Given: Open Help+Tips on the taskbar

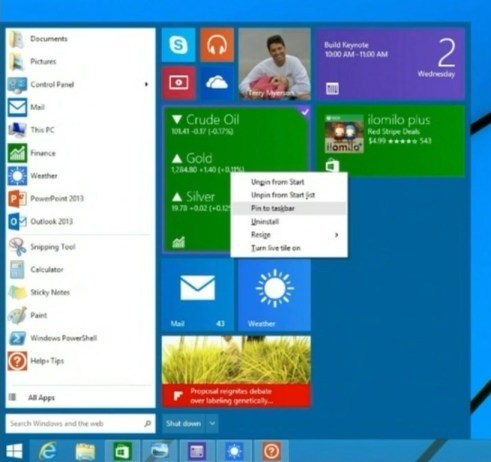Looking at the screenshot, I should click(x=271, y=451).
